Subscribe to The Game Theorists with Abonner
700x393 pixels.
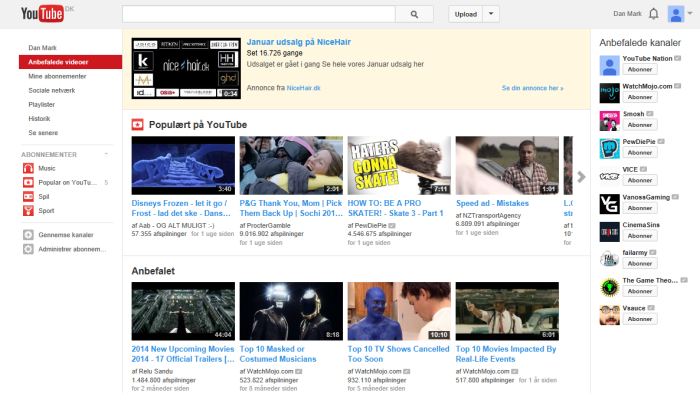click(640, 291)
